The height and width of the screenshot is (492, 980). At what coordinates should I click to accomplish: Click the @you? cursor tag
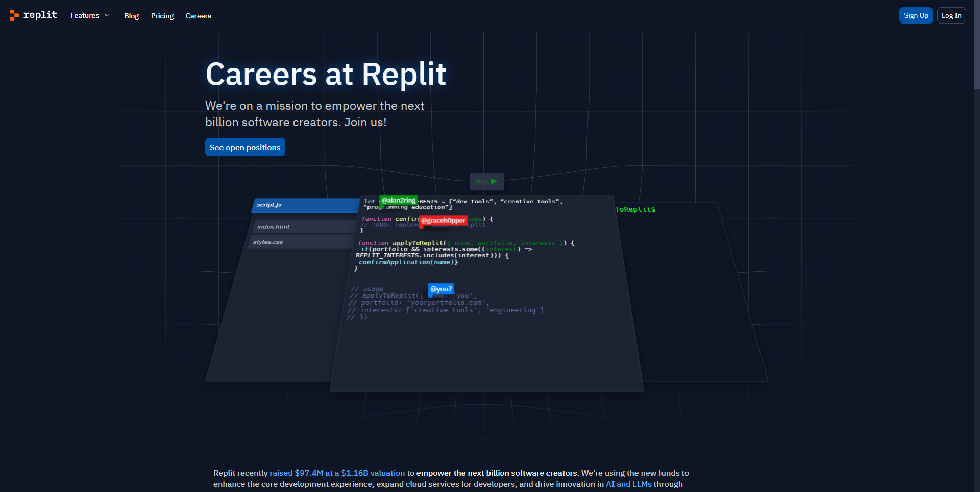(x=441, y=289)
